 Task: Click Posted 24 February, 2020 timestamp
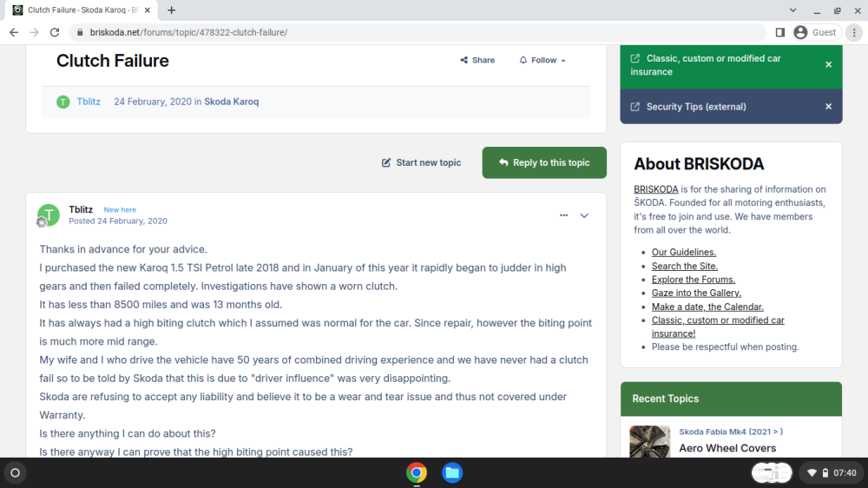pos(118,221)
